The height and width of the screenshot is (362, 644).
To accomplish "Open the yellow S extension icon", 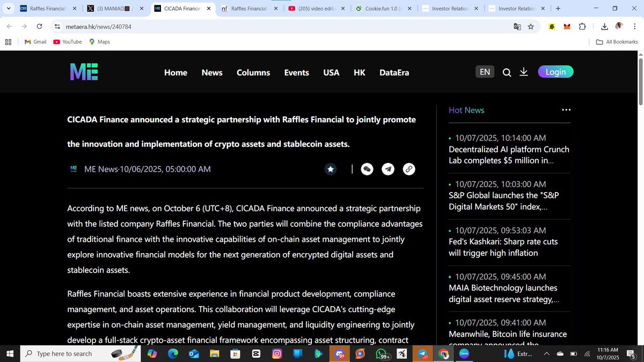I will coord(552,26).
